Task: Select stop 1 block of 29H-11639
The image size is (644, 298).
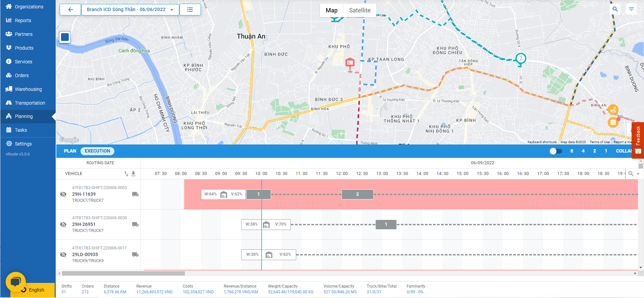Action: (259, 194)
